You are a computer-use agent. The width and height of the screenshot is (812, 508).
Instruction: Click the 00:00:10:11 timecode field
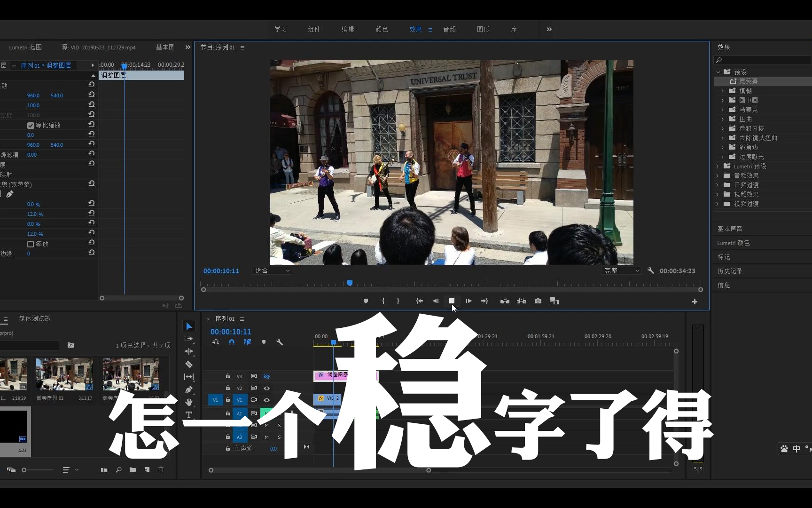pos(230,331)
